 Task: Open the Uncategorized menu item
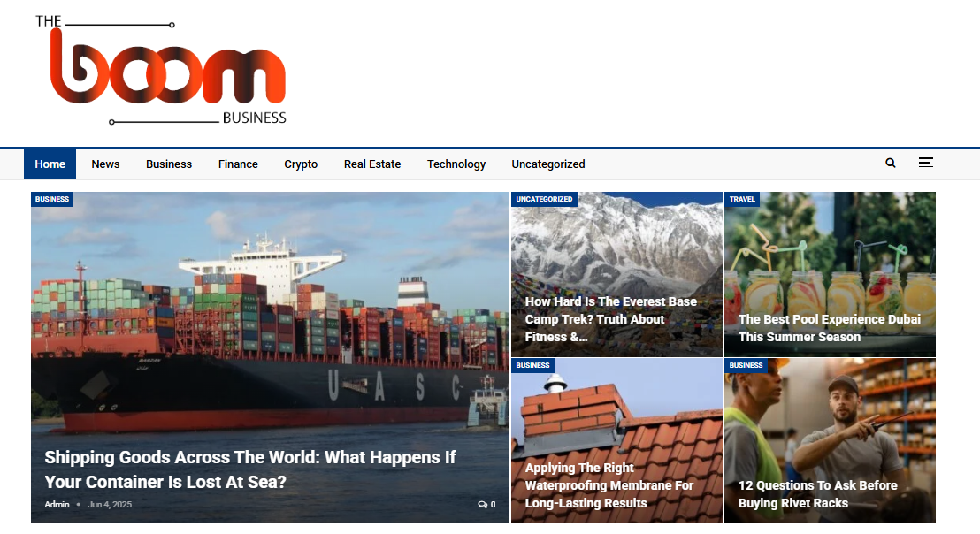(x=548, y=164)
